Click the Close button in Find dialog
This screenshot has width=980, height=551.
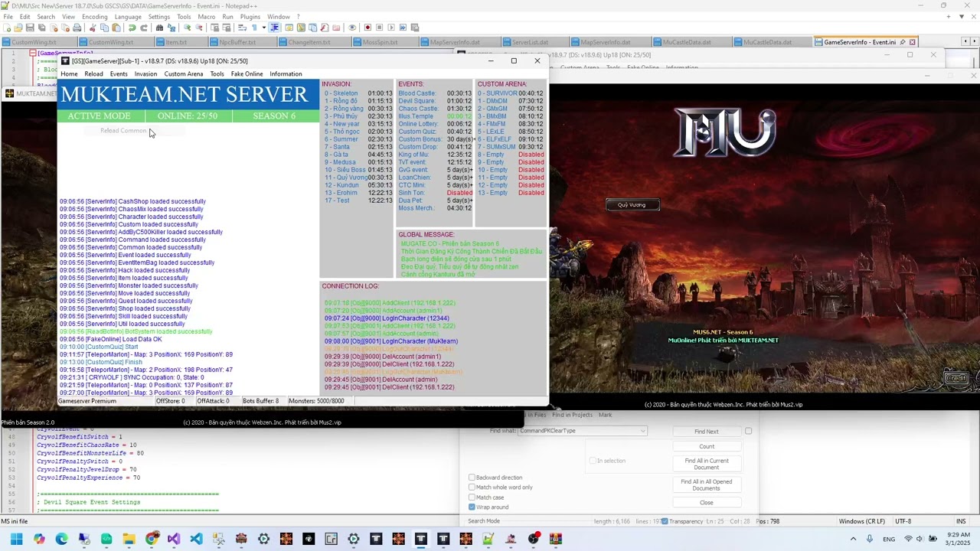click(707, 503)
